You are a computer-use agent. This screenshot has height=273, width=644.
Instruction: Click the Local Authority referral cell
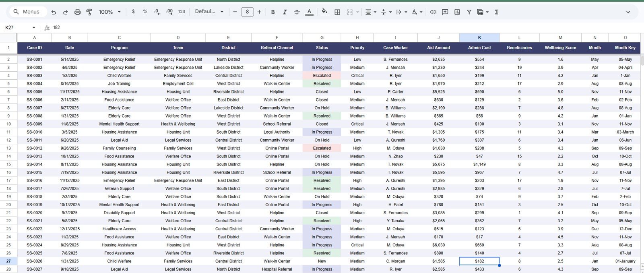(x=277, y=132)
